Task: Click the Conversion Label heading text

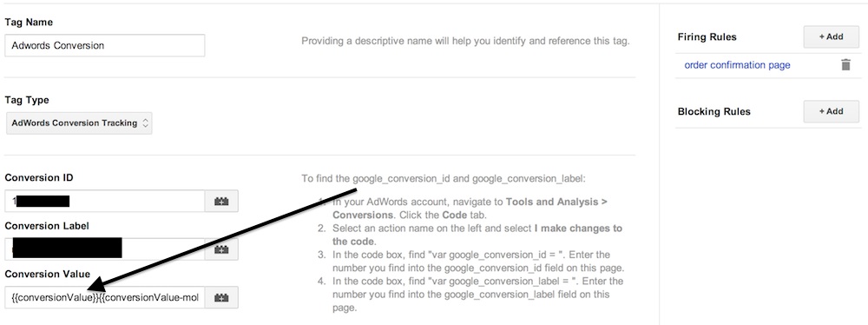Action: pos(47,226)
